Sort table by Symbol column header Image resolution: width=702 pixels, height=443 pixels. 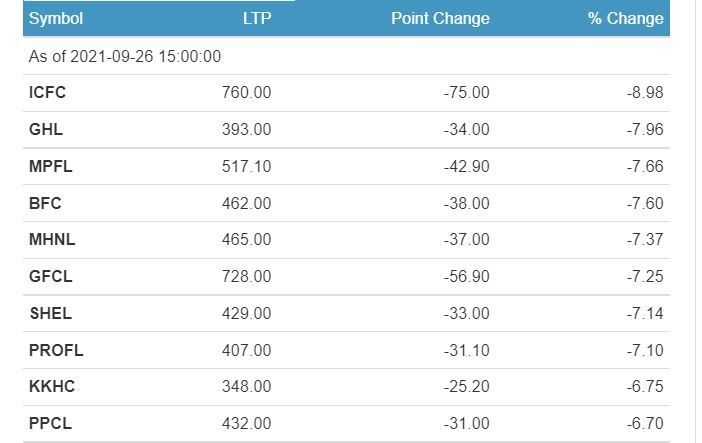coord(56,18)
